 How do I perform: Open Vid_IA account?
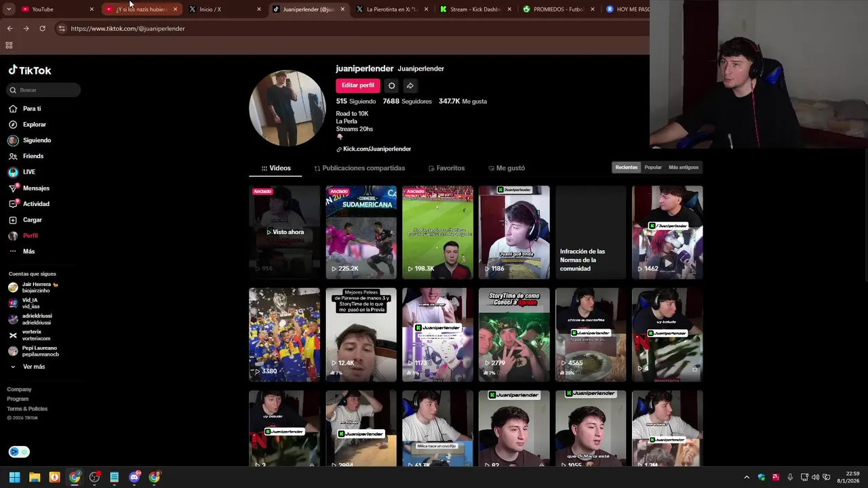tap(27, 303)
